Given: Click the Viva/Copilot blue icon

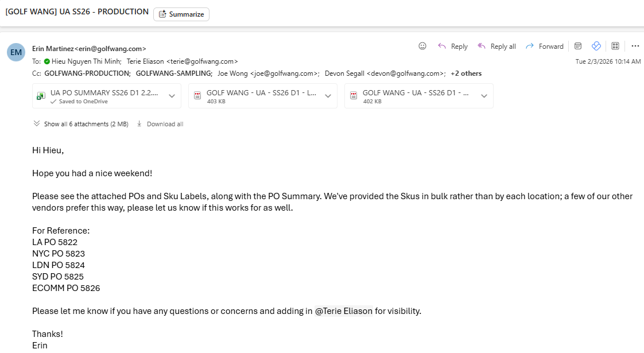Looking at the screenshot, I should [596, 46].
